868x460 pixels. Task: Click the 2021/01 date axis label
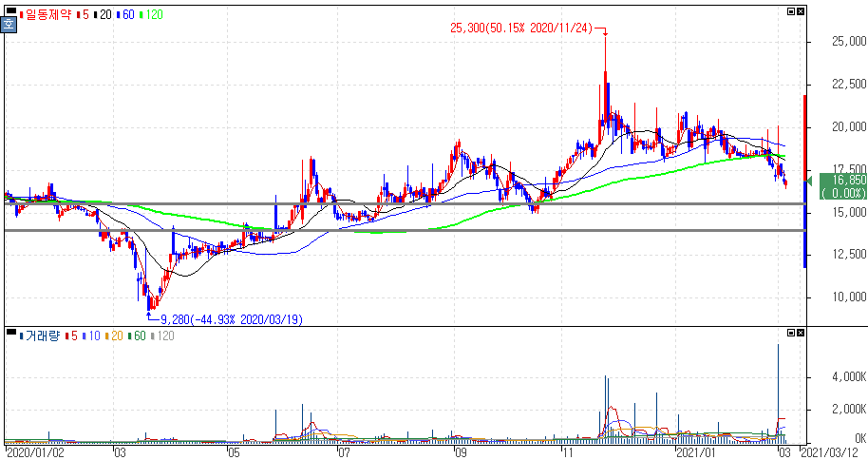[x=698, y=452]
